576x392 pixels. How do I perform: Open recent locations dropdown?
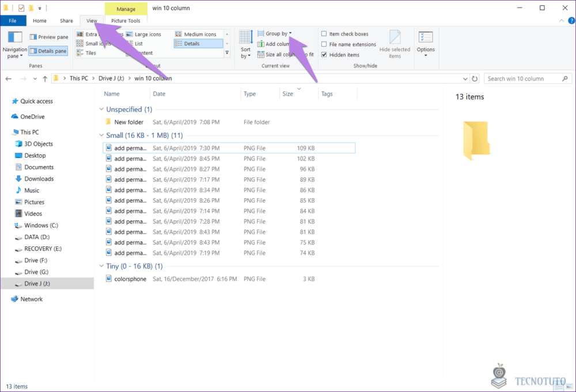pyautogui.click(x=35, y=78)
